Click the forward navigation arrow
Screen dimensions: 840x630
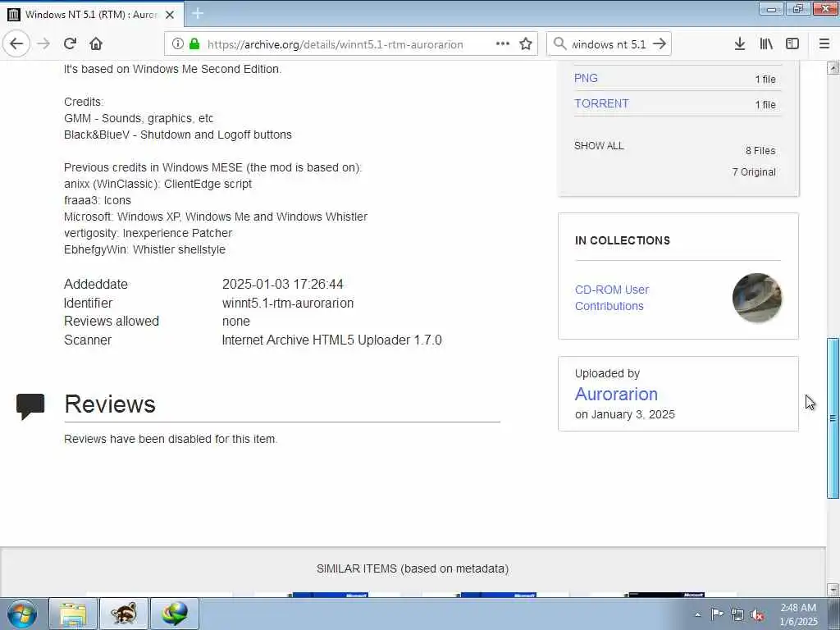[44, 44]
